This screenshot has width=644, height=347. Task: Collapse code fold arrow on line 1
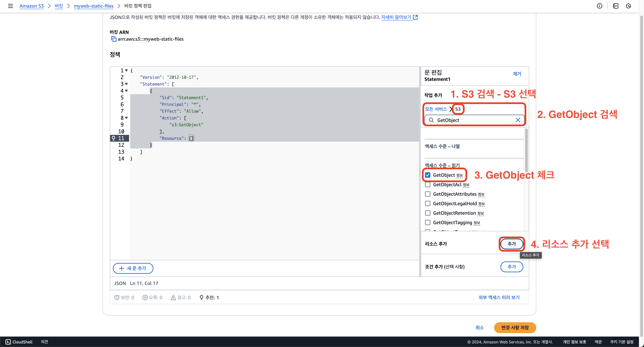tap(127, 70)
